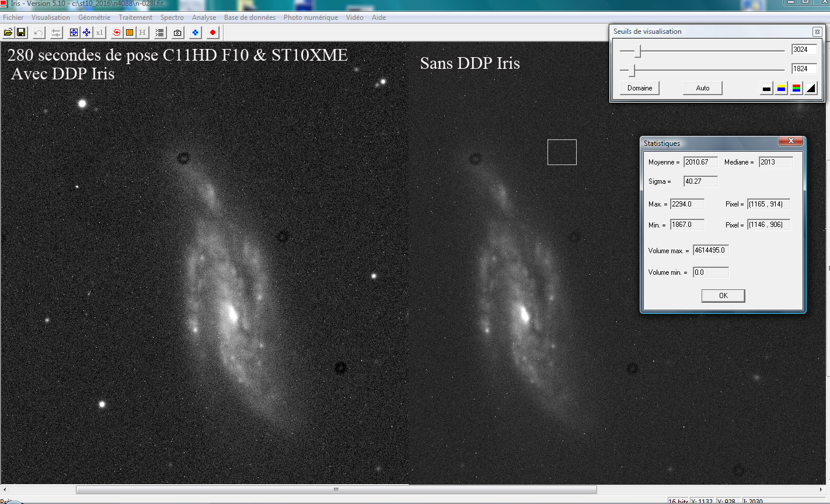
Task: Click the upper threshold value field 3024
Action: coord(804,50)
